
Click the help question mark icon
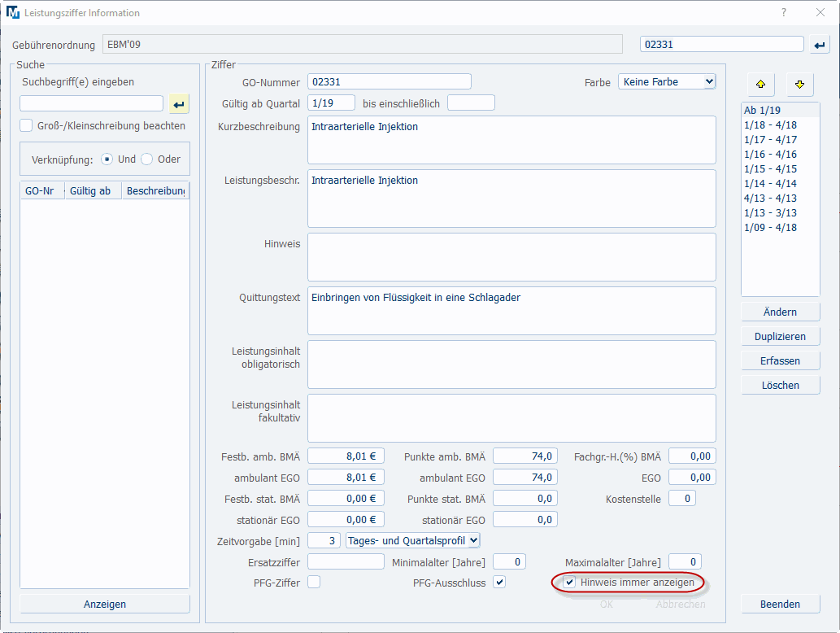click(784, 13)
